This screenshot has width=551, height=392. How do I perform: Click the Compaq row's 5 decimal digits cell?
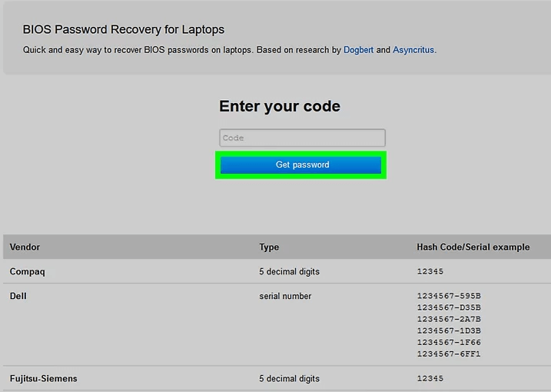(289, 272)
